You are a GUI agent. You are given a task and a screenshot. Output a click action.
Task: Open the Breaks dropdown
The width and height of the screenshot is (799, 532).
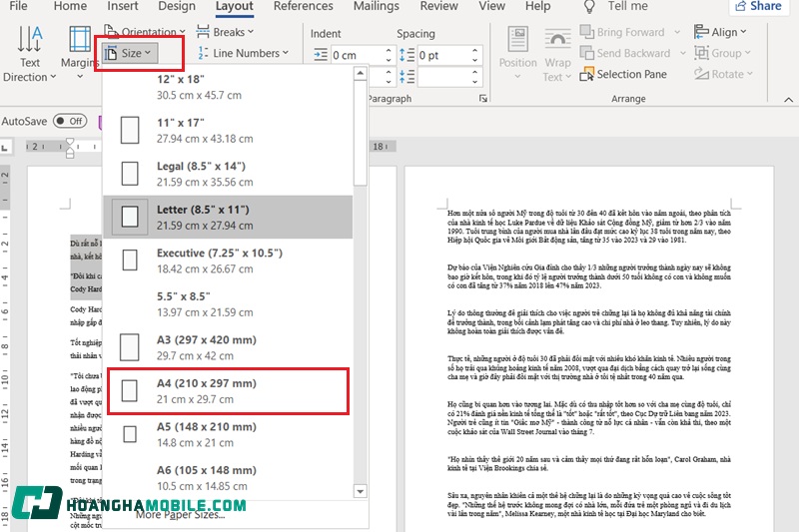point(229,32)
